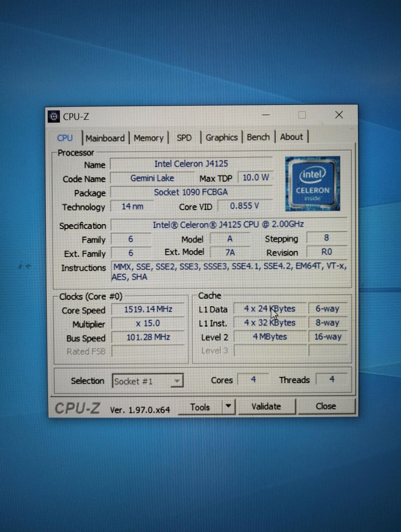Click the Tools button

pos(200,407)
